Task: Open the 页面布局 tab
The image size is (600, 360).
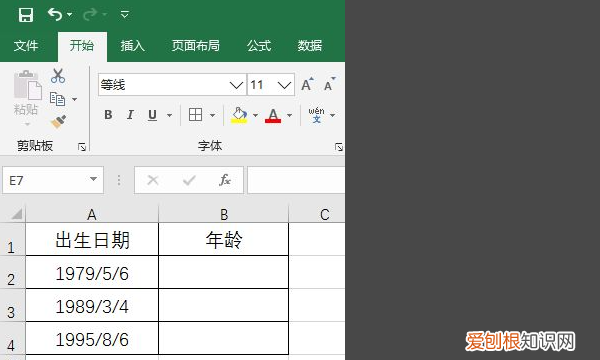Action: pos(196,46)
